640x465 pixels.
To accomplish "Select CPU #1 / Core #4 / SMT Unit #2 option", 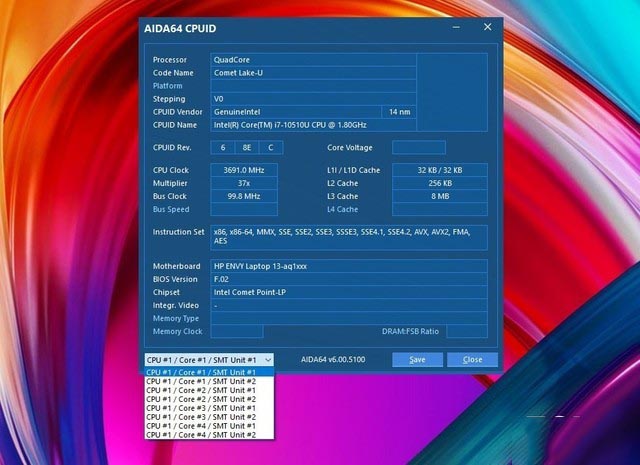I will pyautogui.click(x=209, y=435).
